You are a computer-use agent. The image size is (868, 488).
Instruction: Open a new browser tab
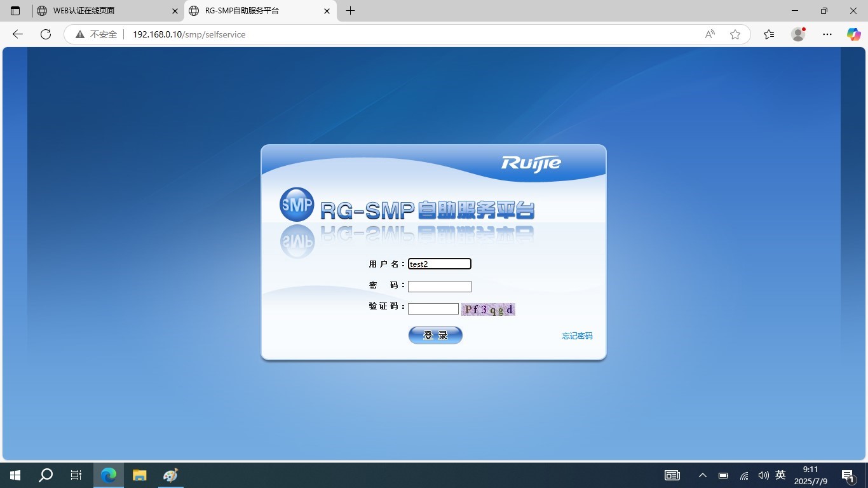click(x=350, y=11)
